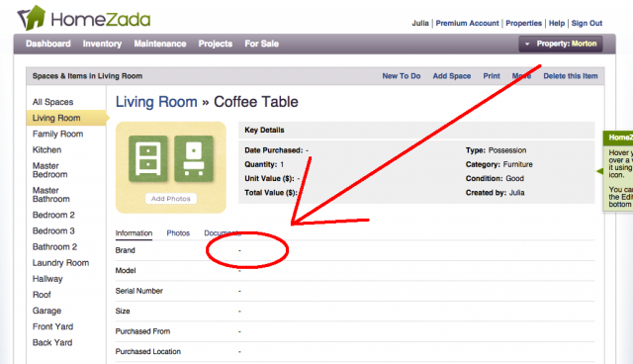Open Master Bedroom space
Viewport: 633px width, 364px height.
pyautogui.click(x=50, y=170)
